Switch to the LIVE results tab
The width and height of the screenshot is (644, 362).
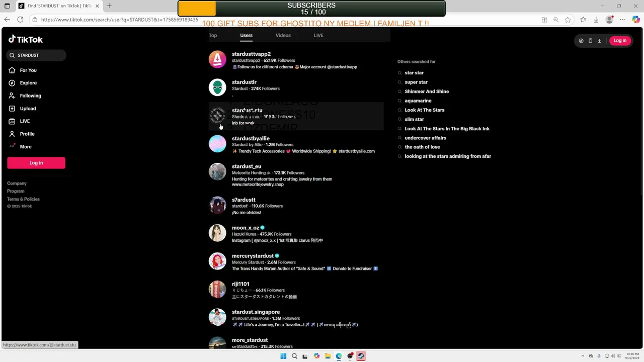point(318,35)
